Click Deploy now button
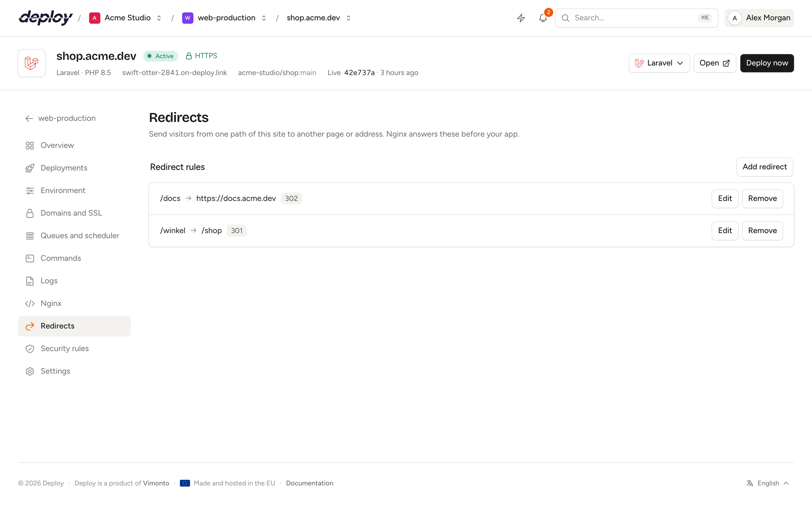812x508 pixels. click(x=767, y=63)
